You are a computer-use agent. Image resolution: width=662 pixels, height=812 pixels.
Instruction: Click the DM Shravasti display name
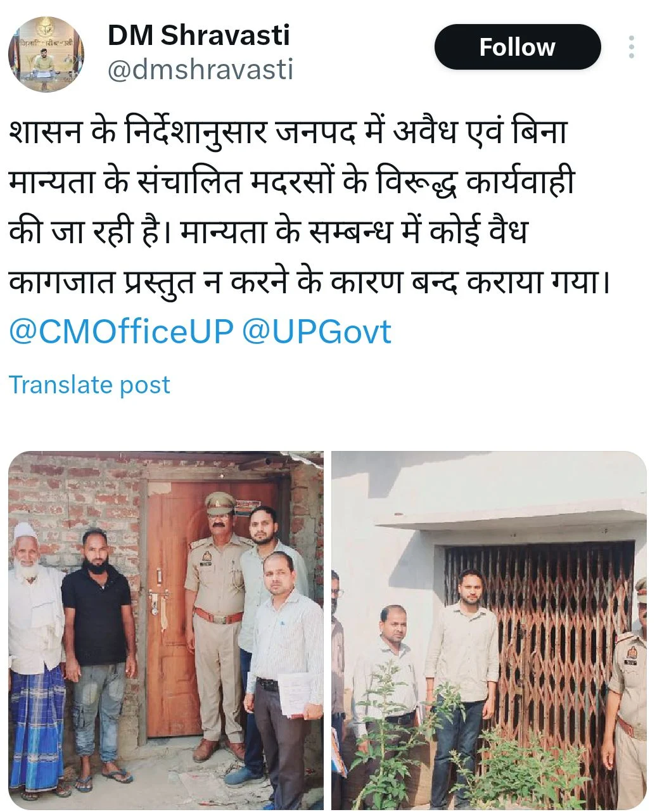pos(198,34)
